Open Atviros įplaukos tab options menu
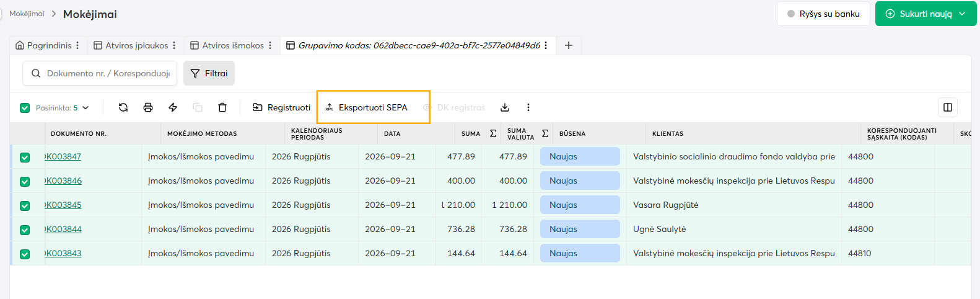The height and width of the screenshot is (299, 980). pyautogui.click(x=174, y=45)
